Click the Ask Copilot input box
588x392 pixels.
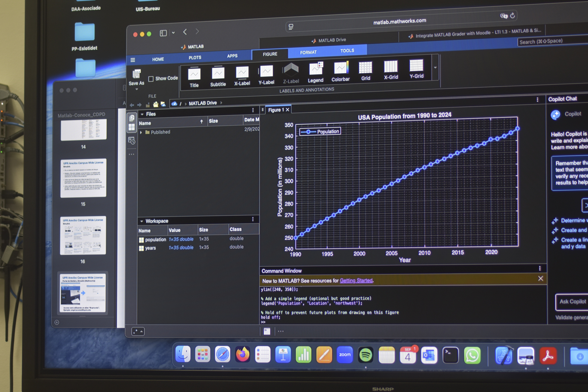coord(572,302)
